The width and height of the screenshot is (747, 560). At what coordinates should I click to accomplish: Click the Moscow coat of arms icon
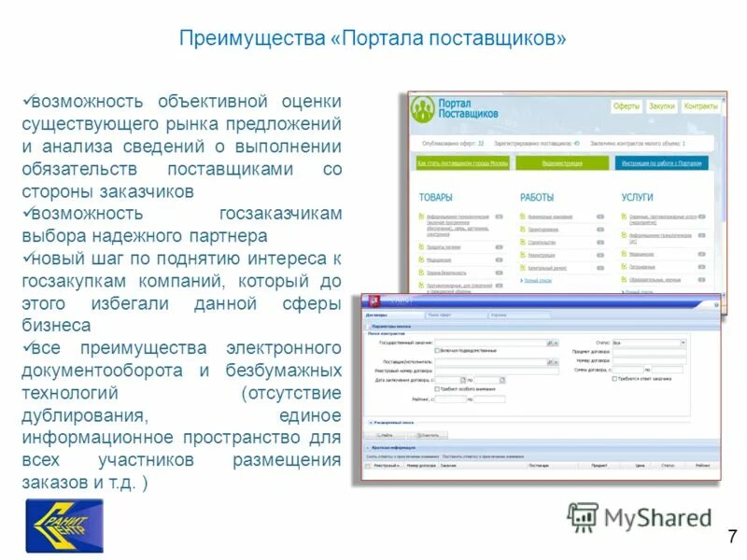[374, 301]
